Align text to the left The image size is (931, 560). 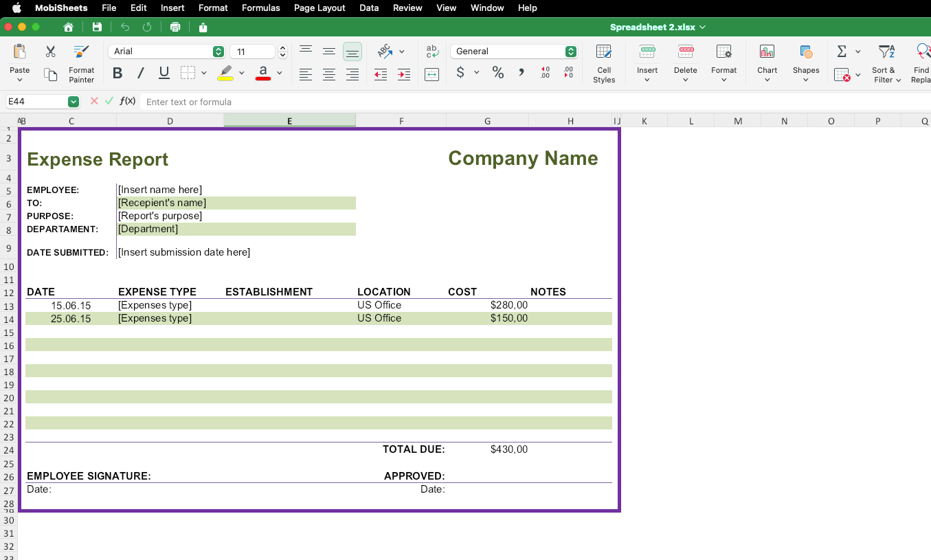[x=306, y=75]
